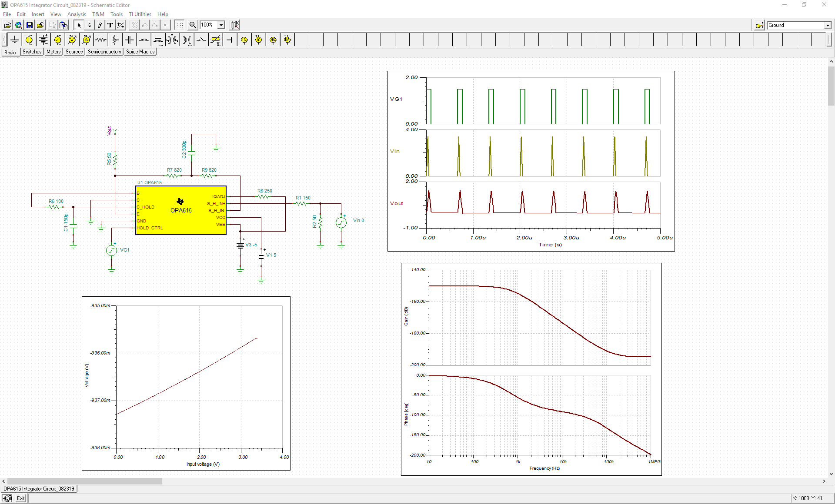Choose the battery component icon

coord(43,40)
